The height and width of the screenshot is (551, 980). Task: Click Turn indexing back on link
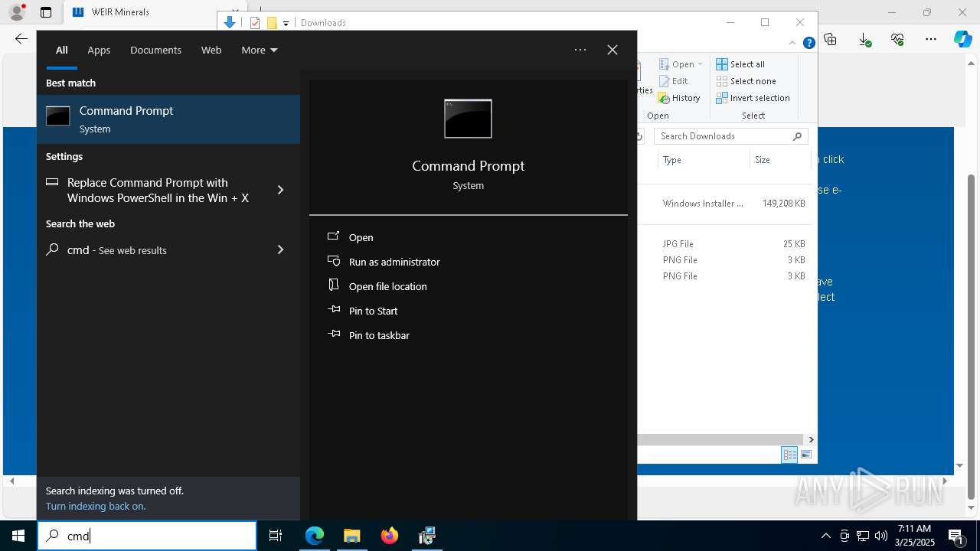coord(96,506)
